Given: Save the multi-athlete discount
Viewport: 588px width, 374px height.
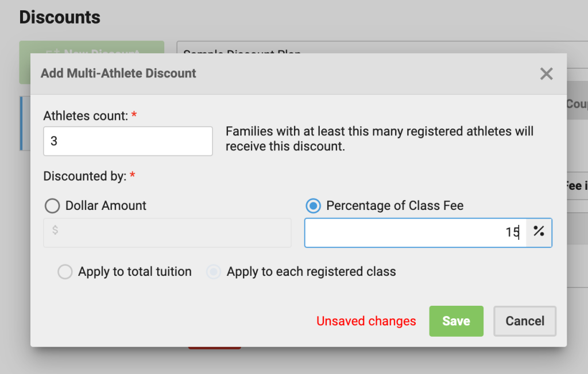Looking at the screenshot, I should [456, 321].
